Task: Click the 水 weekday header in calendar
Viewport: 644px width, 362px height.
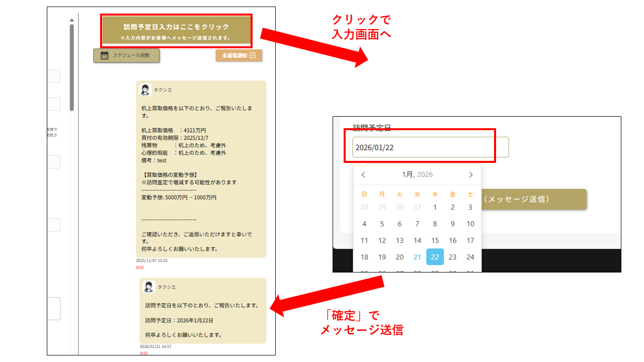Action: pyautogui.click(x=417, y=194)
